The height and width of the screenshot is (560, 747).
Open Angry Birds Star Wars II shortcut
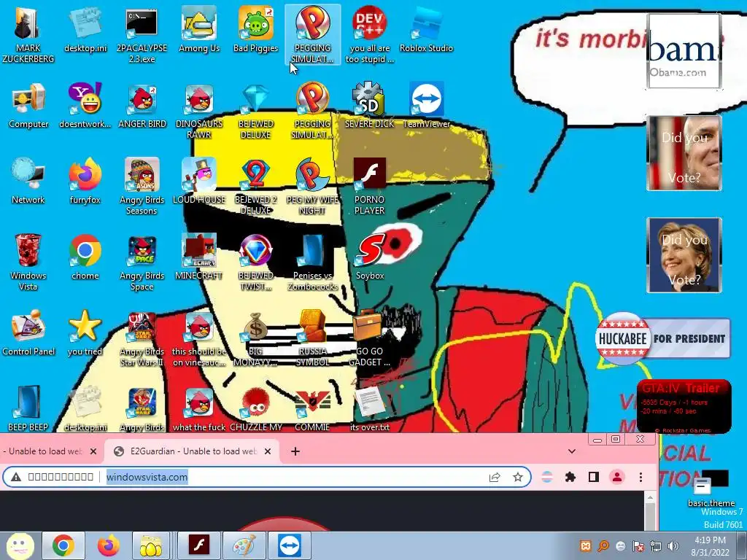coord(142,338)
